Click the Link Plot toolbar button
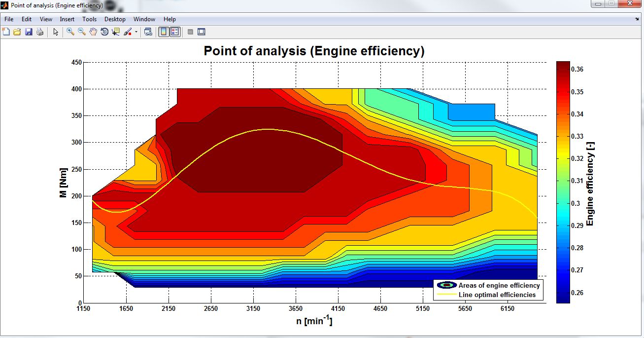Viewport: 644px width, 338px height. (x=148, y=32)
